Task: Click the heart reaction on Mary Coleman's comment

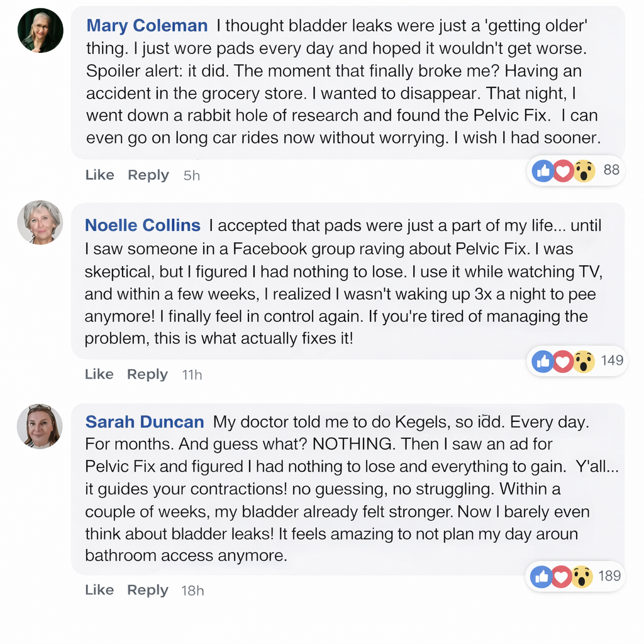Action: point(563,170)
